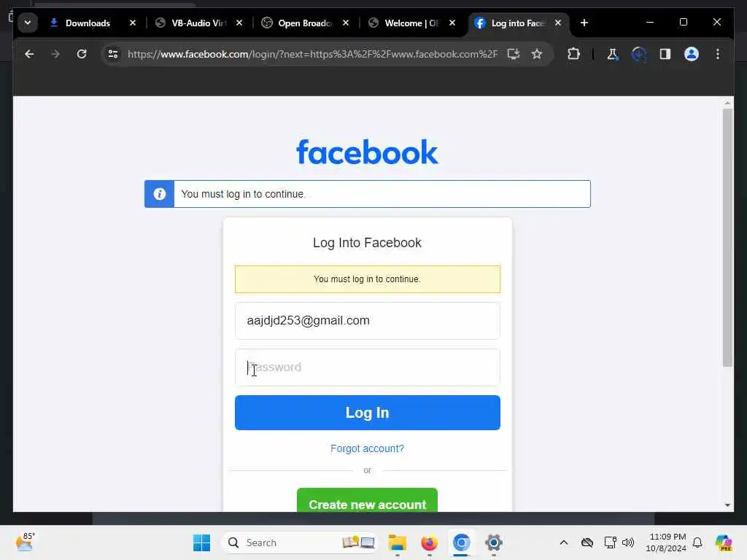Focus the Password field

(368, 367)
